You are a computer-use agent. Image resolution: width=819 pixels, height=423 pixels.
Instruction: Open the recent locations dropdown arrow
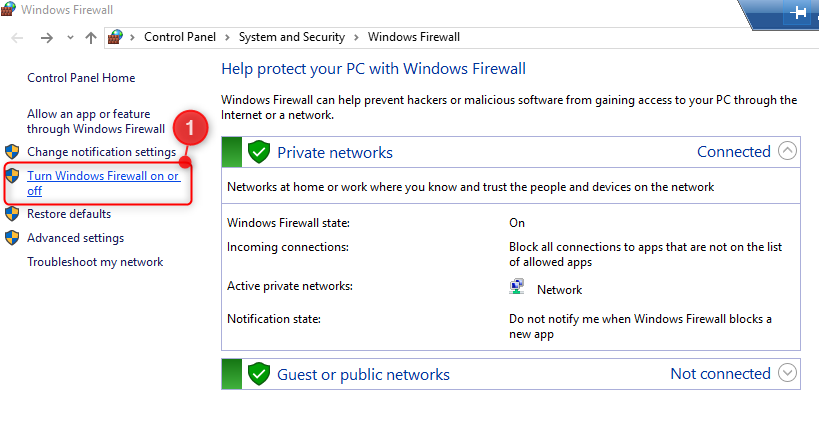70,37
